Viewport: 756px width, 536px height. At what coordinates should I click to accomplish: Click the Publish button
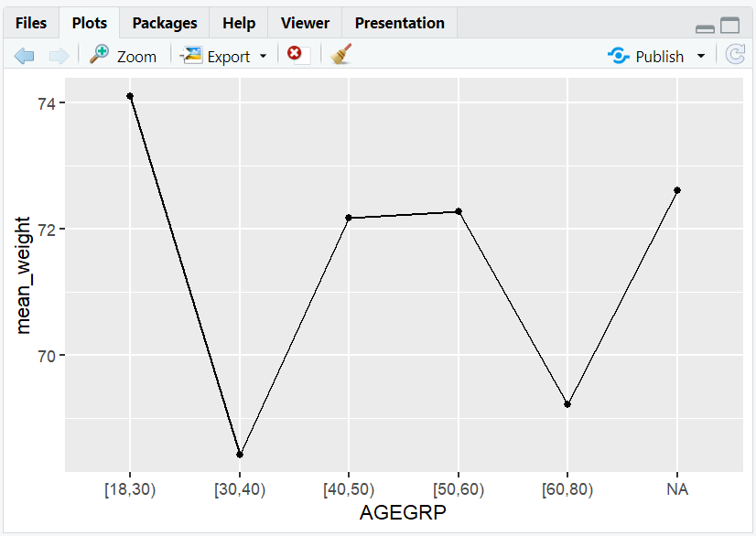click(648, 56)
